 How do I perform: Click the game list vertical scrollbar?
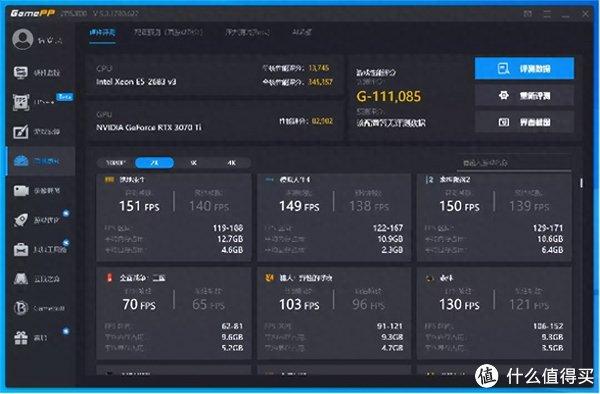click(x=581, y=183)
